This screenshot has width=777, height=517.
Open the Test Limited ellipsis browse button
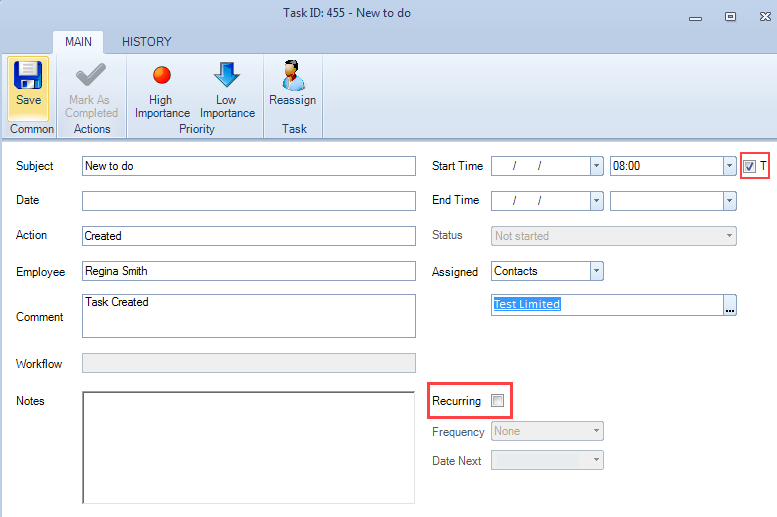[x=729, y=305]
